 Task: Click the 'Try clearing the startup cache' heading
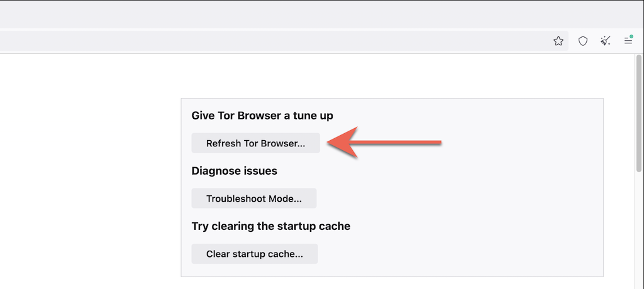[270, 226]
